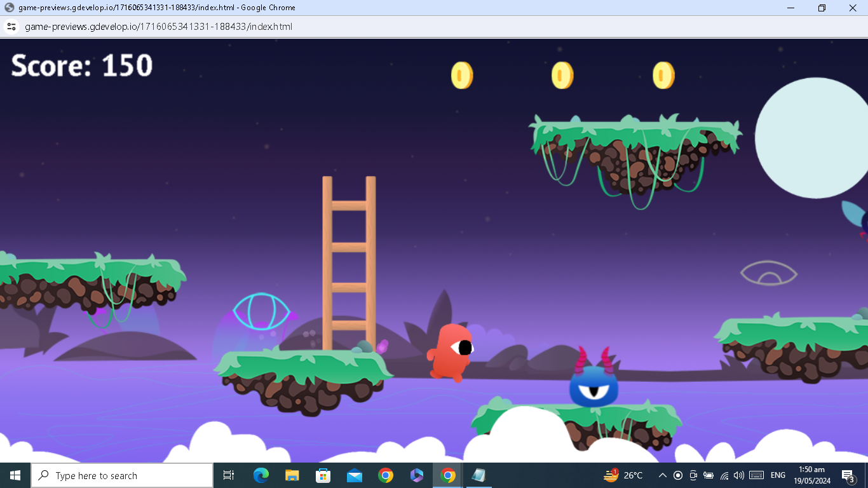Click the rightmost coin near the moon
The width and height of the screenshot is (868, 488).
663,74
